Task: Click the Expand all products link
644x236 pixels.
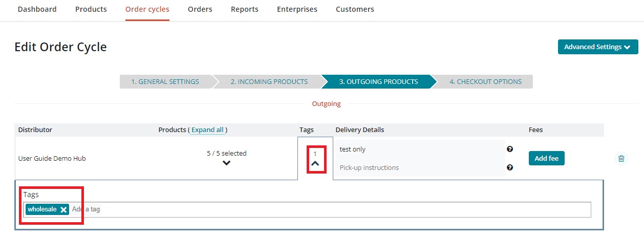Action: pos(207,130)
